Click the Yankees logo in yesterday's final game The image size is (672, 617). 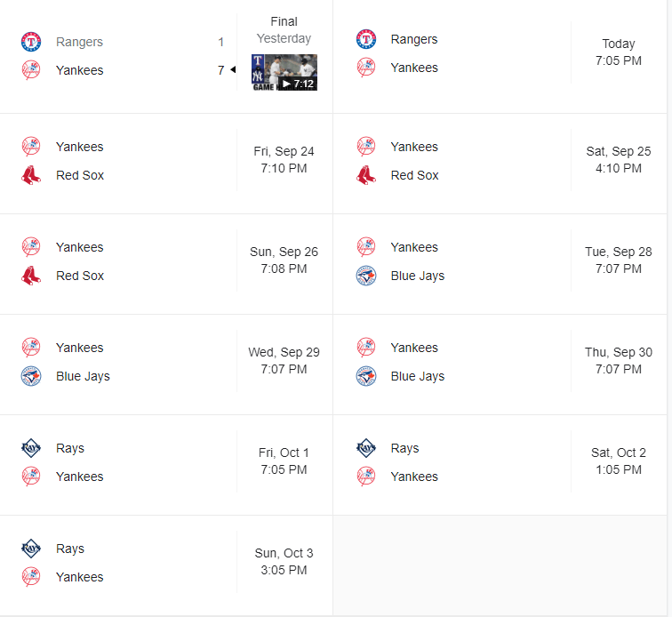coord(31,70)
